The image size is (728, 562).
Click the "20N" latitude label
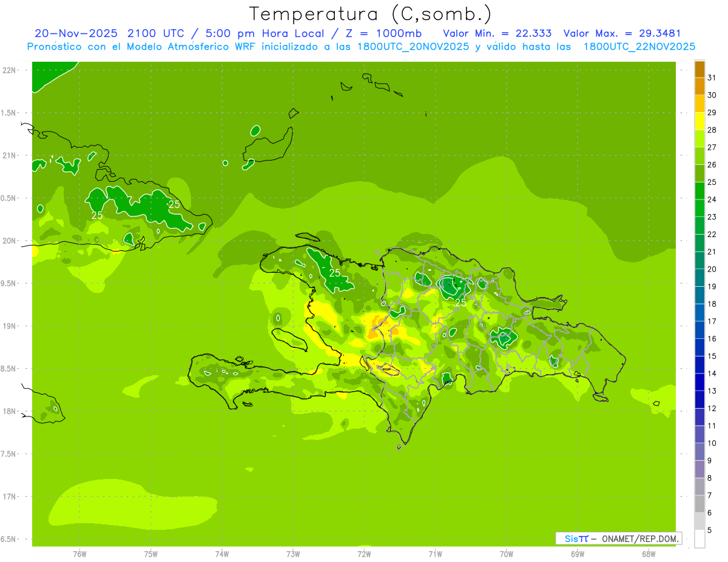pyautogui.click(x=10, y=241)
